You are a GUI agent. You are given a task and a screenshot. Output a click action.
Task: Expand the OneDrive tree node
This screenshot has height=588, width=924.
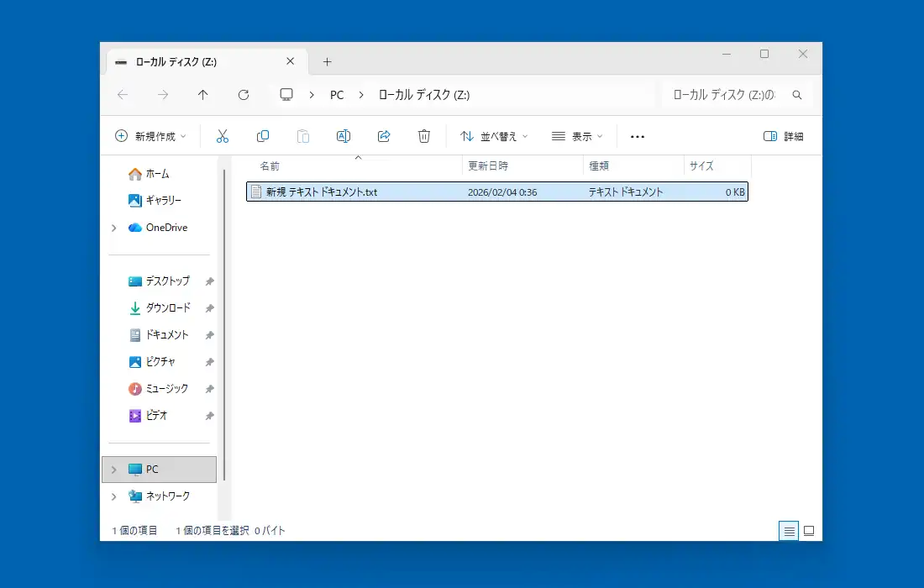pos(114,228)
